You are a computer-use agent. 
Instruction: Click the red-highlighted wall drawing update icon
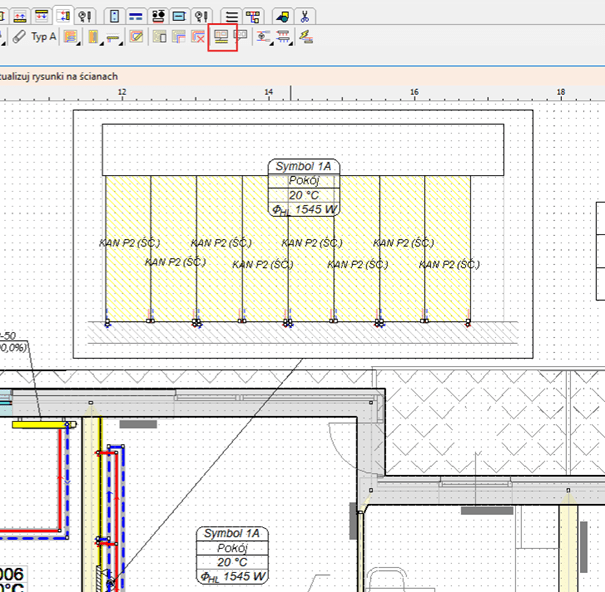pos(222,37)
